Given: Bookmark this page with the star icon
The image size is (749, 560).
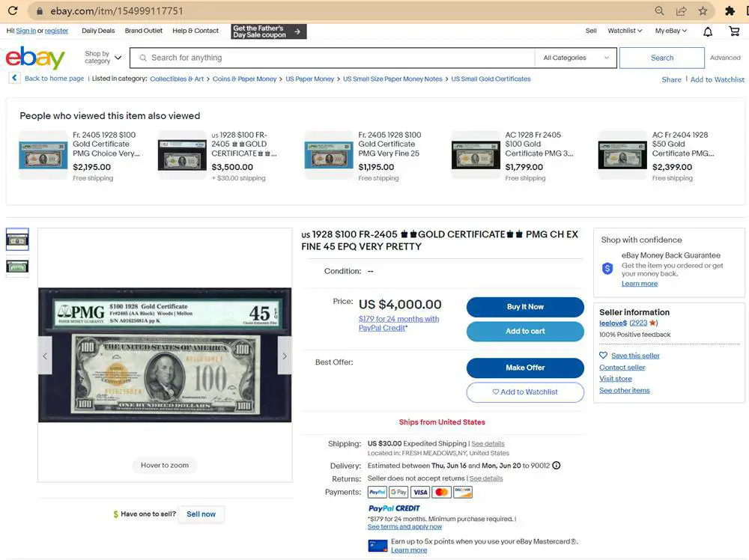Looking at the screenshot, I should coord(703,10).
